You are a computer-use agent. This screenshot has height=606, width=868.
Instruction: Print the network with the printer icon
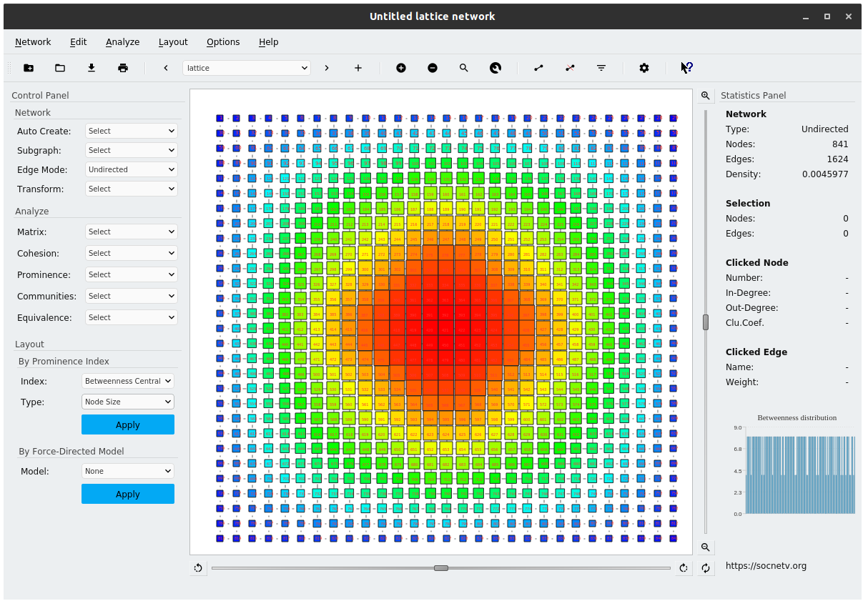(122, 67)
